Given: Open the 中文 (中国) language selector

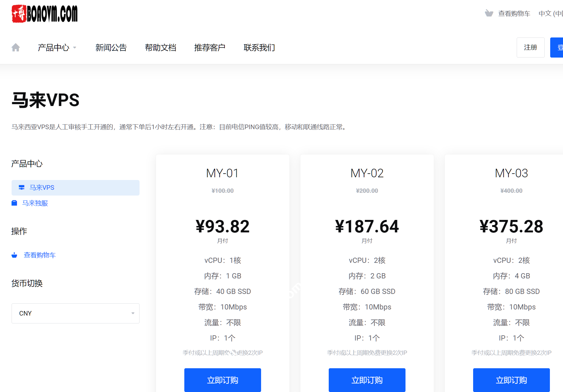Looking at the screenshot, I should [x=548, y=13].
